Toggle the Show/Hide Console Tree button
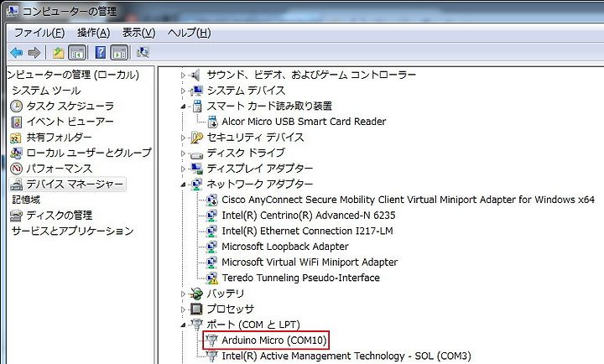Image resolution: width=604 pixels, height=364 pixels. pos(77,52)
